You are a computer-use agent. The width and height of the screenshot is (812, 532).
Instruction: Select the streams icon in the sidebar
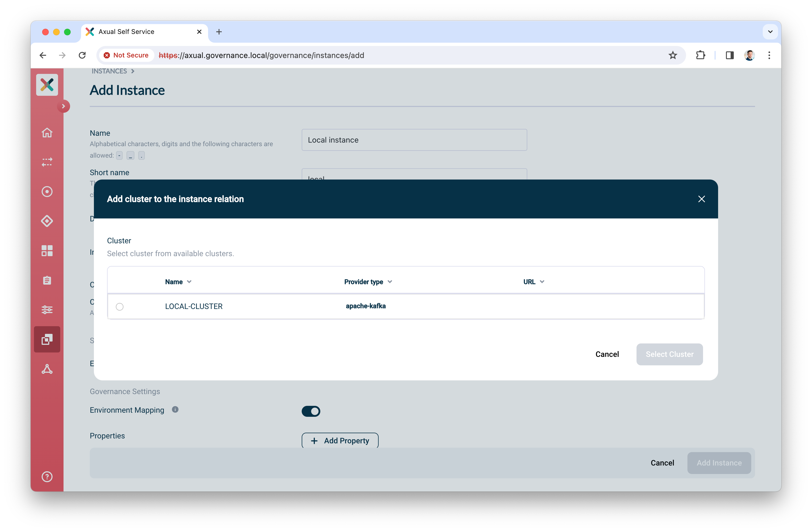(47, 162)
